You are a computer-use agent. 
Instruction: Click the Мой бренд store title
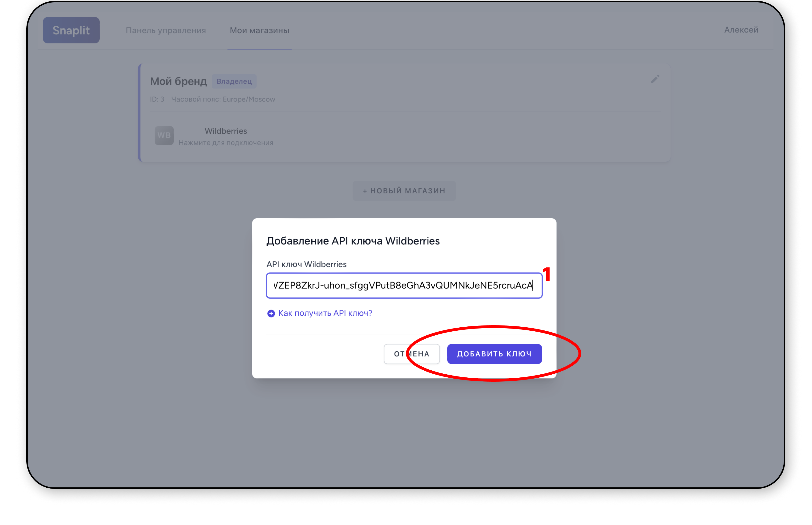click(x=178, y=82)
